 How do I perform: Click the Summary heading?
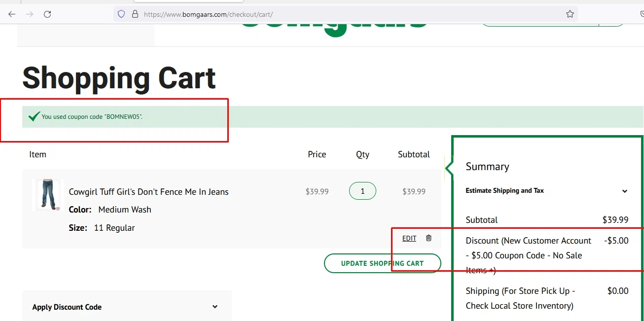pyautogui.click(x=487, y=167)
